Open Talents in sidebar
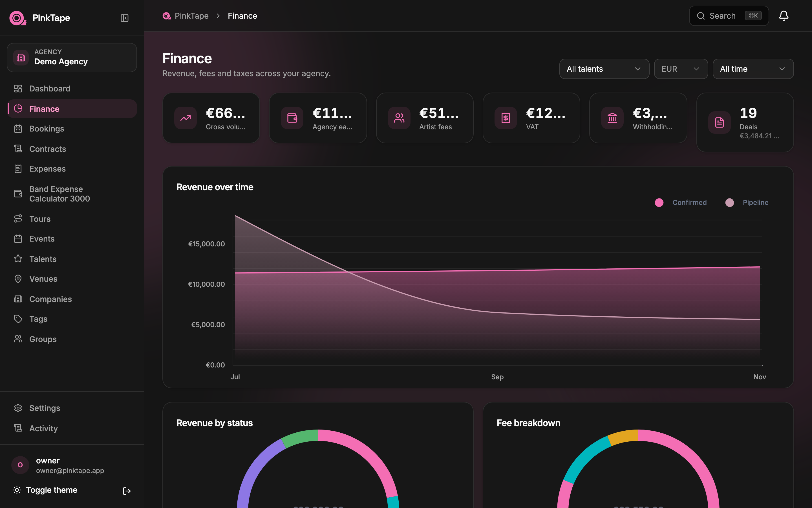 pos(72,259)
